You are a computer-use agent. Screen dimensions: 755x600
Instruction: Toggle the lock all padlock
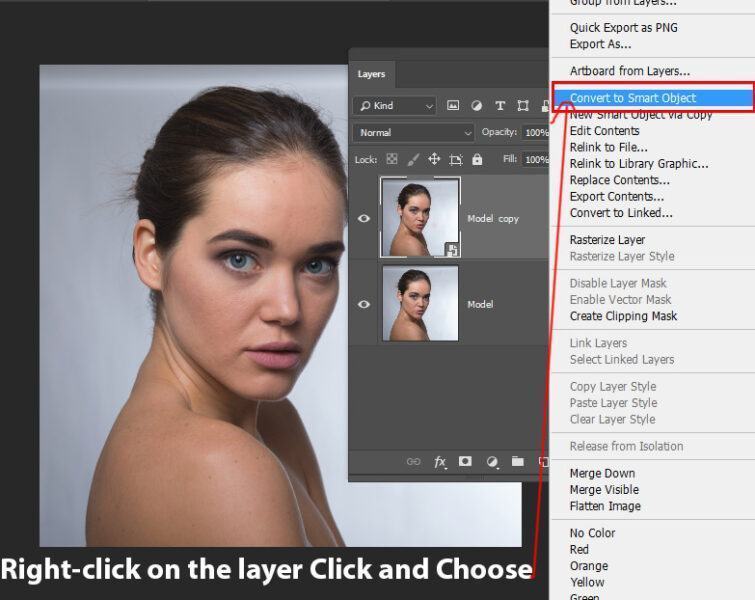point(477,159)
